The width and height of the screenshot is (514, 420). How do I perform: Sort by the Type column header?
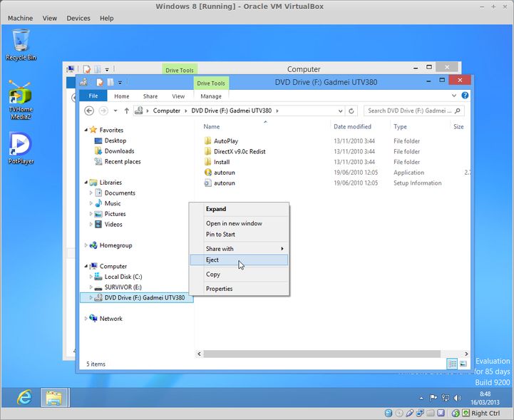(x=400, y=126)
